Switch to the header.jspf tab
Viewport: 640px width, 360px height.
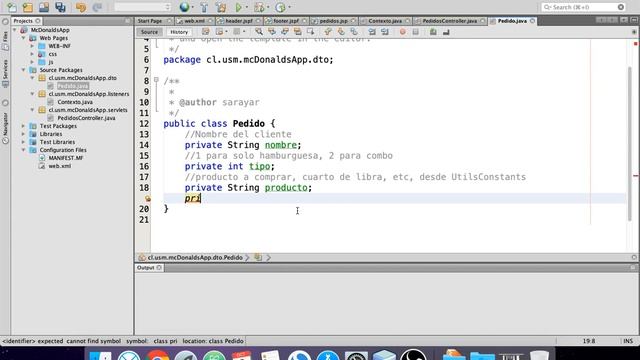(239, 21)
